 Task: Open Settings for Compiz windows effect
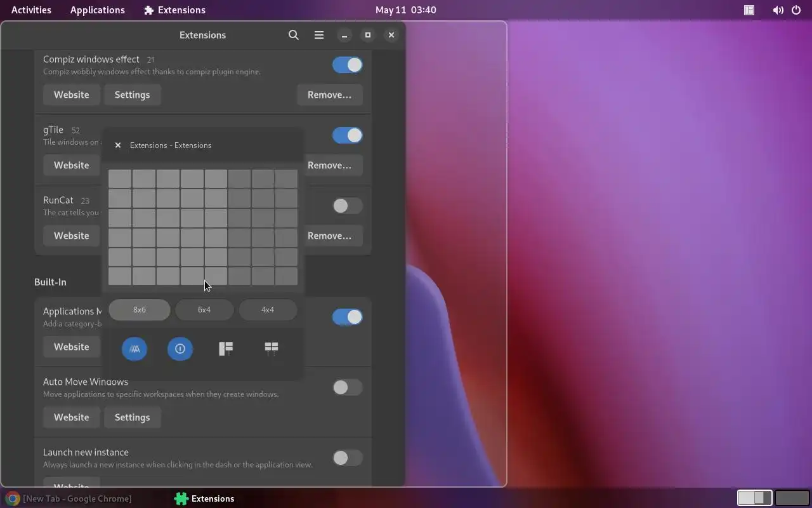point(132,95)
